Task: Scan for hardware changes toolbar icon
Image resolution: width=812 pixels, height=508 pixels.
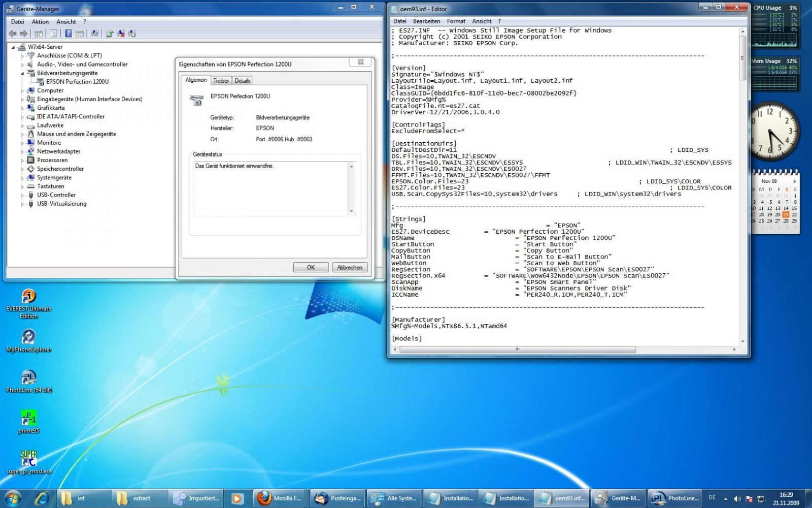Action: point(94,34)
